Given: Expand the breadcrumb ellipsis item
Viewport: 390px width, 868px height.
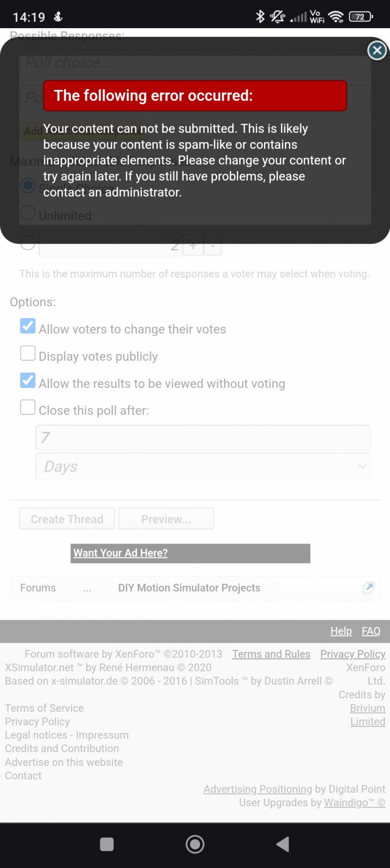Looking at the screenshot, I should click(87, 588).
